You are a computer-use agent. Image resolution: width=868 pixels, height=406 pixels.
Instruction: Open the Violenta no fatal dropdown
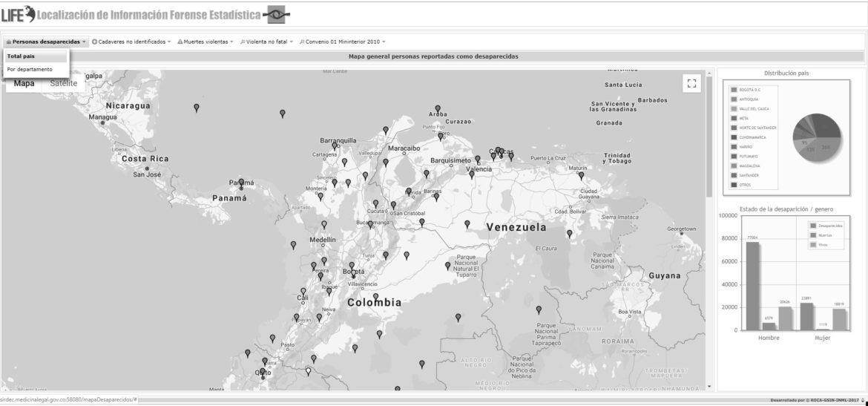coord(266,42)
